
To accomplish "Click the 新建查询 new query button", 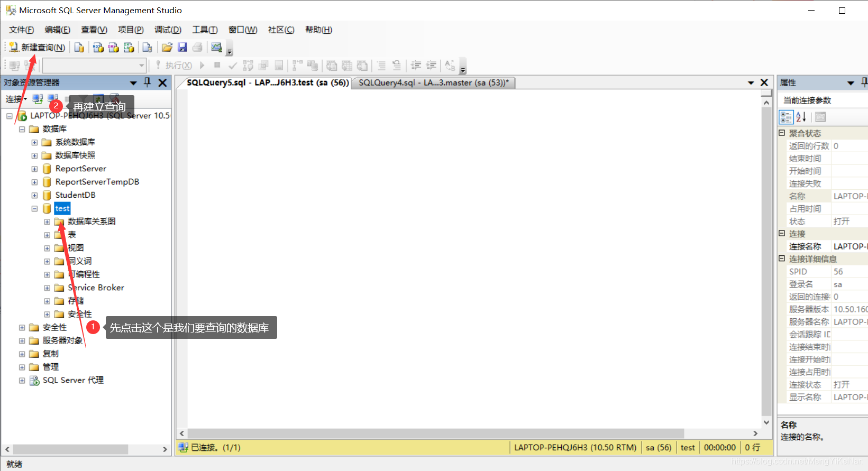I will point(37,48).
